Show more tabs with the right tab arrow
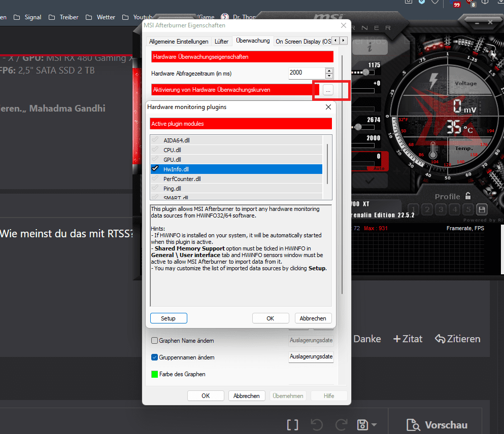The height and width of the screenshot is (434, 504). 343,41
